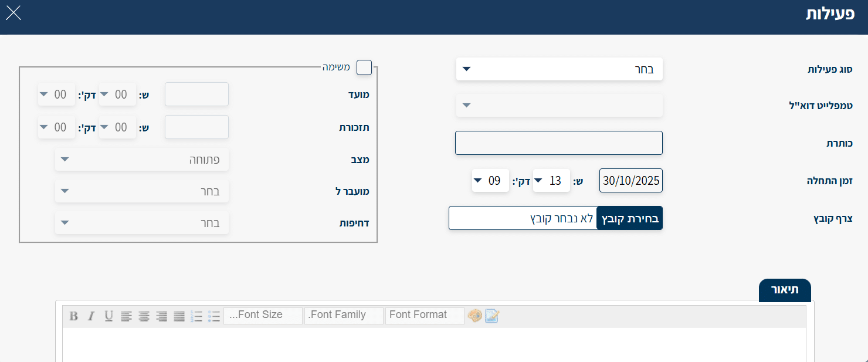This screenshot has height=362, width=868.
Task: Open the Font Size selector
Action: pos(263,315)
